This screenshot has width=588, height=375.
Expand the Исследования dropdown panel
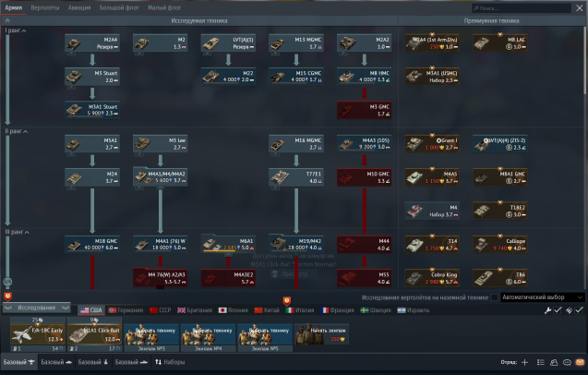[37, 308]
